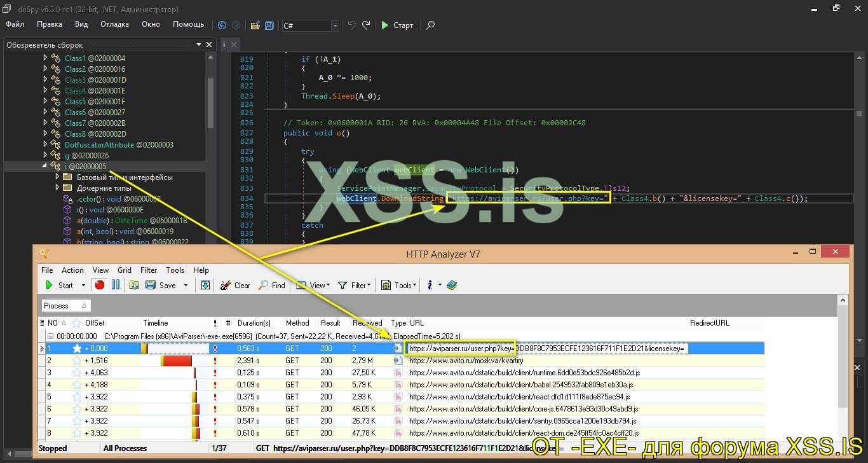This screenshot has height=463, width=868.
Task: Open the Файл menu in dnSpy
Action: click(x=15, y=24)
